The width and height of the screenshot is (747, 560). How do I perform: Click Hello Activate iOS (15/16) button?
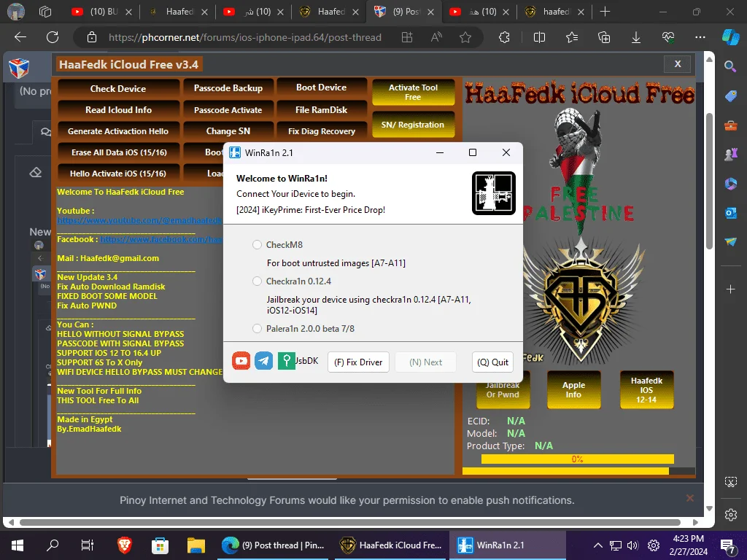pyautogui.click(x=118, y=174)
